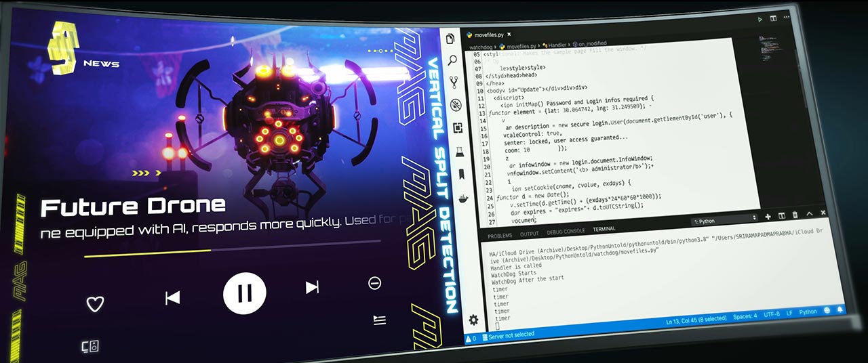Viewport: 868px width, 363px height.
Task: Open the Search magnifier in the sidebar
Action: (x=452, y=60)
